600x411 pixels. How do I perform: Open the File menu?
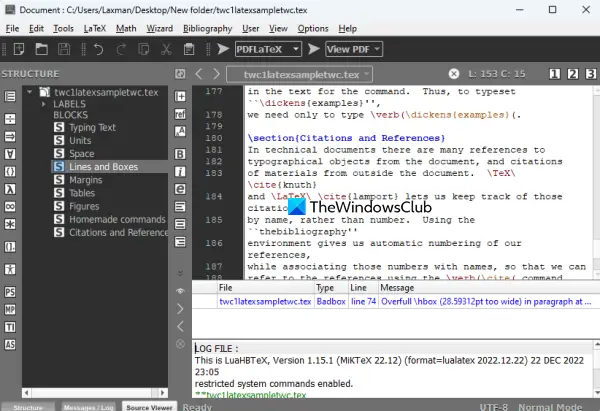[12, 29]
